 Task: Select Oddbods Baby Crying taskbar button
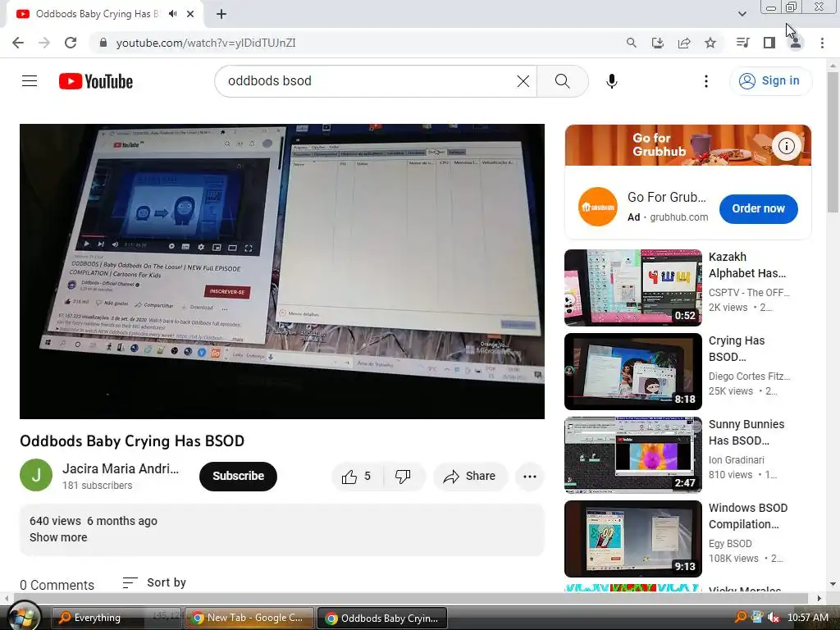(x=381, y=618)
